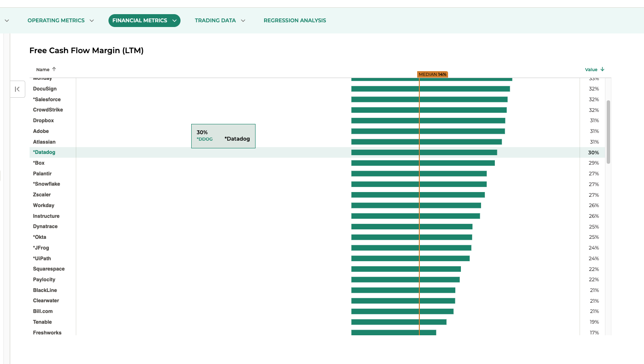The width and height of the screenshot is (644, 364).
Task: Select the *Datadog company row name
Action: tap(45, 152)
